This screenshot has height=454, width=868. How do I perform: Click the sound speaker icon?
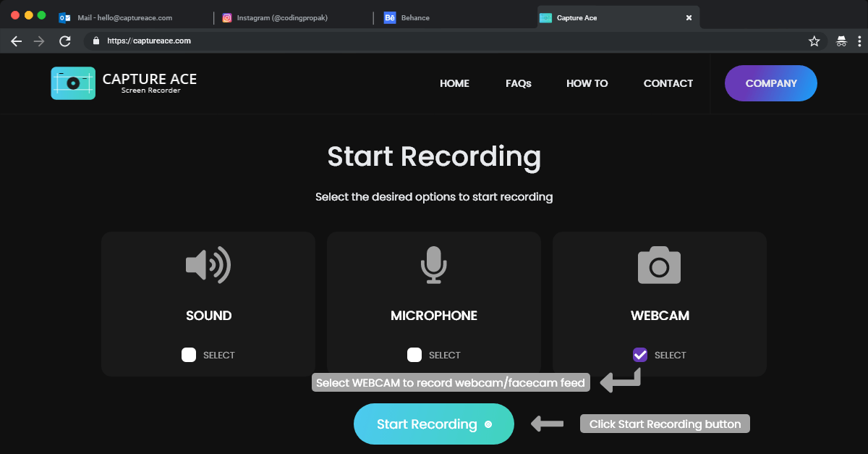coord(208,265)
